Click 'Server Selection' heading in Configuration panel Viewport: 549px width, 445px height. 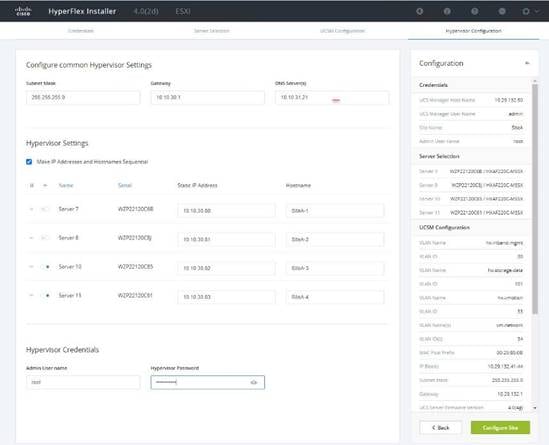[439, 156]
